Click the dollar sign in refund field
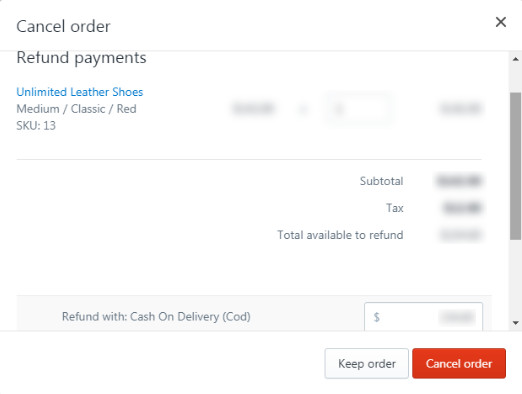This screenshot has height=394, width=522. point(377,317)
